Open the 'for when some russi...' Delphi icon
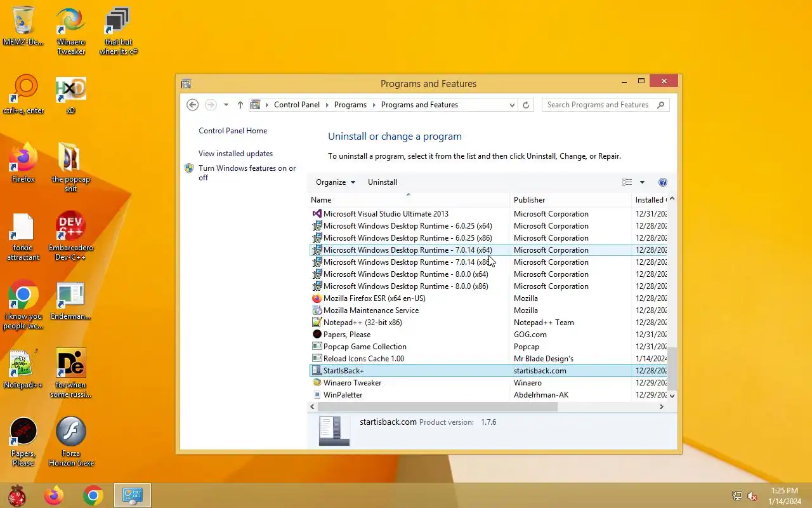Image resolution: width=812 pixels, height=508 pixels. click(x=70, y=373)
